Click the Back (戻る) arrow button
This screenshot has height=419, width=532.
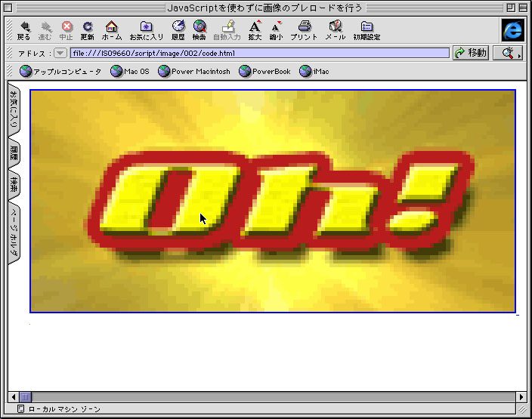pyautogui.click(x=23, y=27)
